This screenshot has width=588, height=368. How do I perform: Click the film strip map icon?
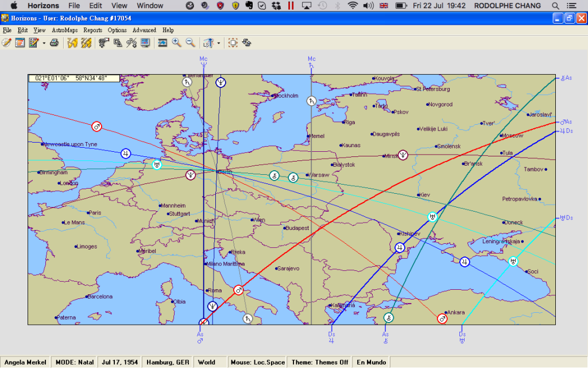(163, 43)
